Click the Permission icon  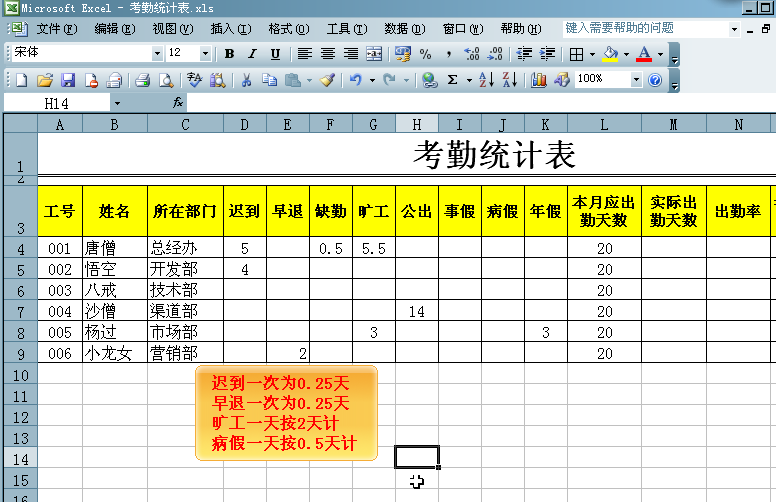coord(91,80)
